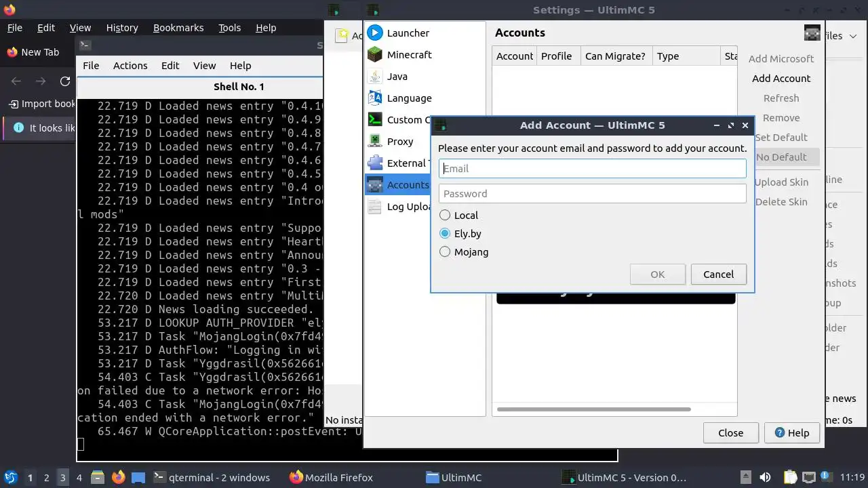
Task: Click the Upload Skin button
Action: pos(781,182)
